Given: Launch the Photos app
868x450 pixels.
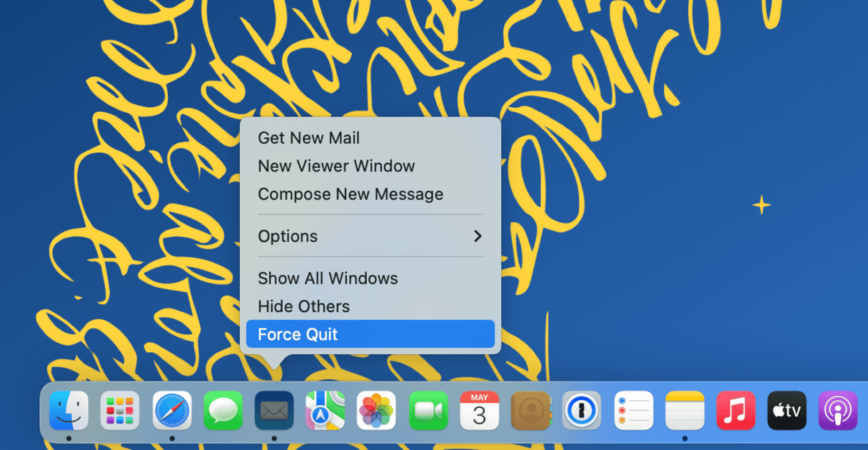Looking at the screenshot, I should (x=376, y=411).
